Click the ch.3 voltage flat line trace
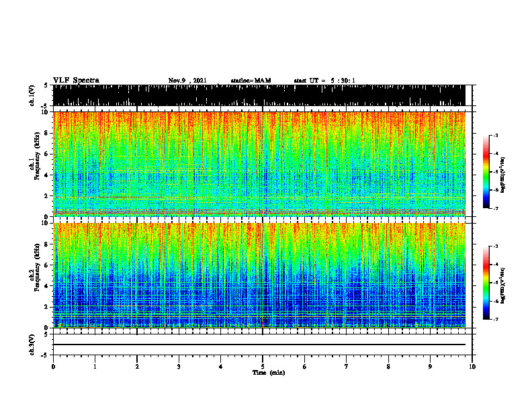 259,345
